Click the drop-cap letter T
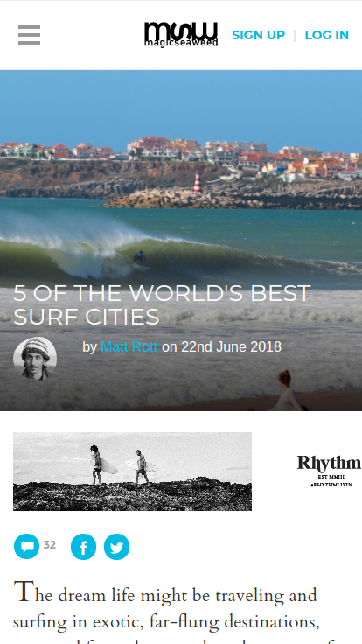 (23, 592)
